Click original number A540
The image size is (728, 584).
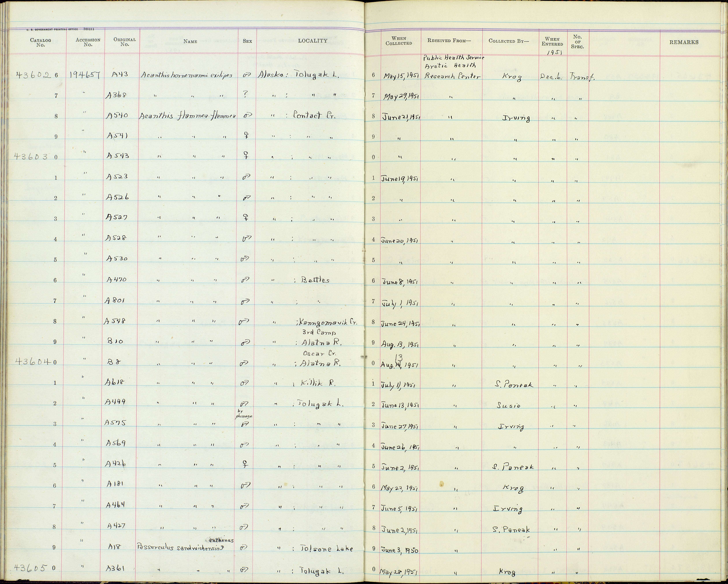tap(117, 116)
